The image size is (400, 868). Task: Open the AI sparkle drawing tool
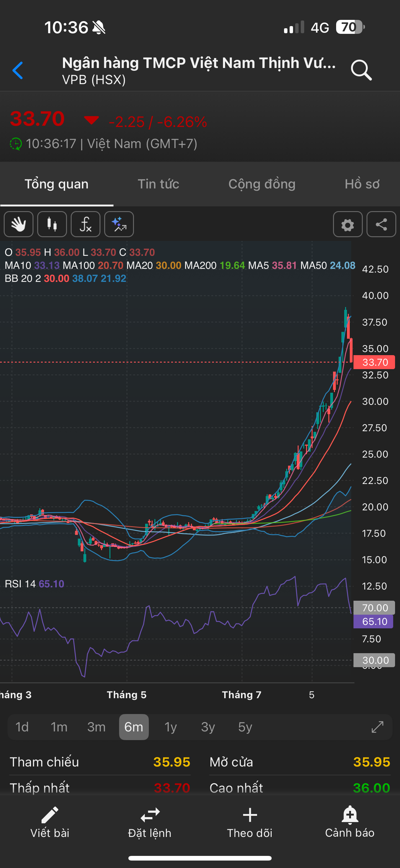coord(119,224)
